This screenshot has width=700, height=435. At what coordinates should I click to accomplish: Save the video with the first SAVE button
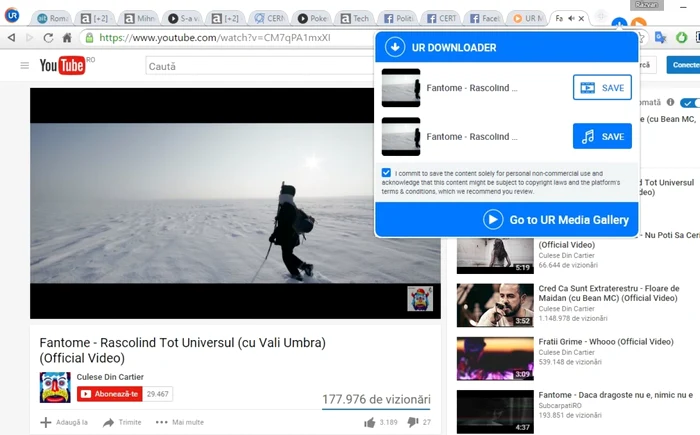(602, 88)
